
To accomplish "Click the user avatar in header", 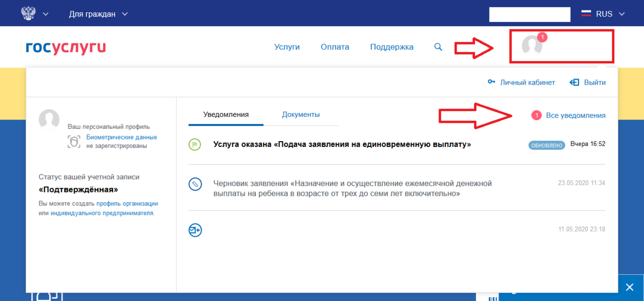I will (x=532, y=46).
